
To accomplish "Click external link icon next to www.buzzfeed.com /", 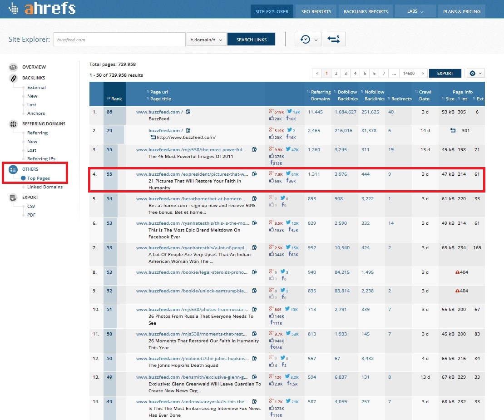I will (188, 112).
